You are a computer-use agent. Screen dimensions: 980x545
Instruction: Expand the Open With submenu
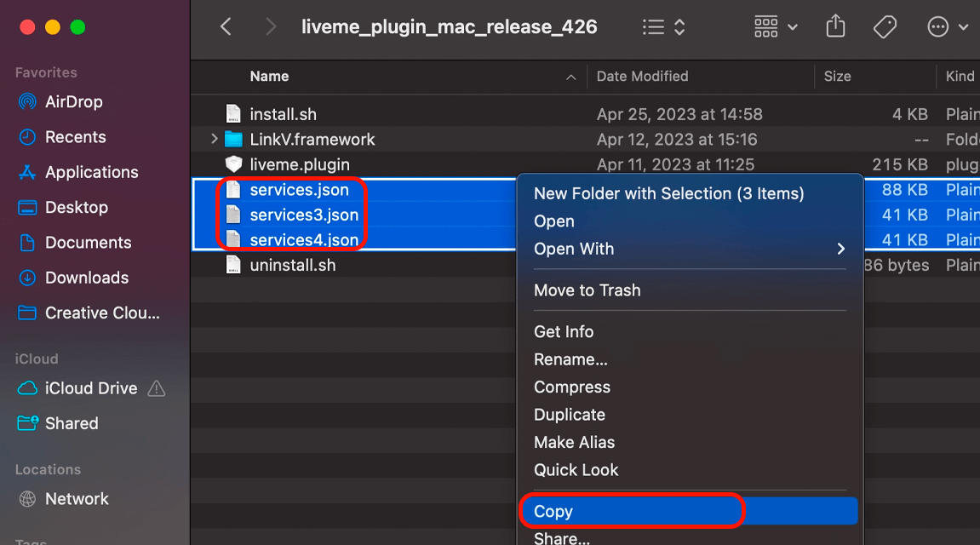tap(691, 249)
